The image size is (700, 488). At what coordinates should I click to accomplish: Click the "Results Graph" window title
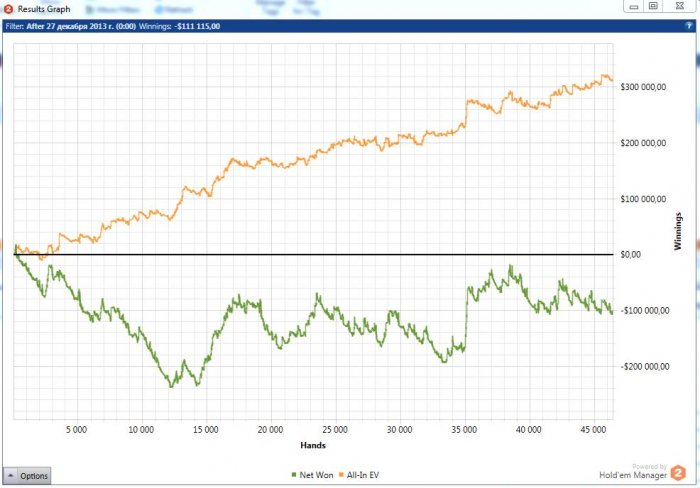44,9
